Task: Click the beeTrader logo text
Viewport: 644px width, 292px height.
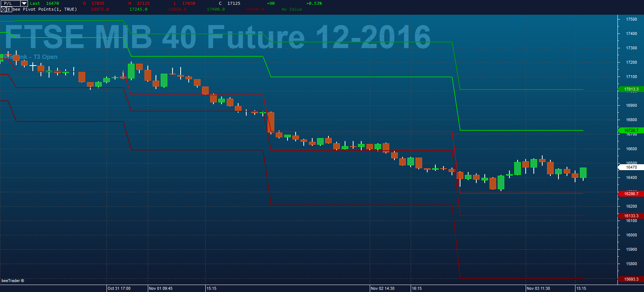Action: click(13, 281)
